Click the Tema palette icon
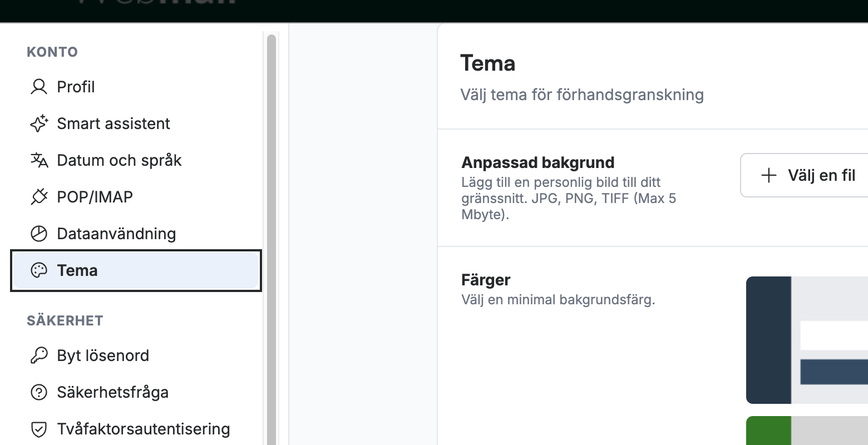 pyautogui.click(x=39, y=270)
